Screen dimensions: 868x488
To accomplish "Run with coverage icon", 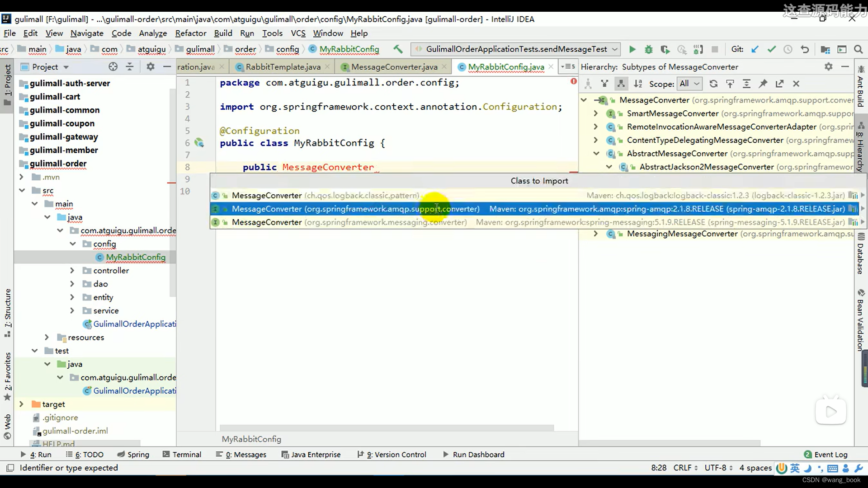I will coord(665,49).
